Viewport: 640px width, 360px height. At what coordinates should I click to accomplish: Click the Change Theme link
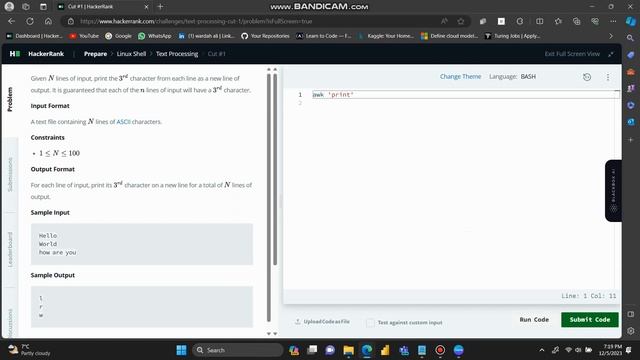[x=460, y=76]
